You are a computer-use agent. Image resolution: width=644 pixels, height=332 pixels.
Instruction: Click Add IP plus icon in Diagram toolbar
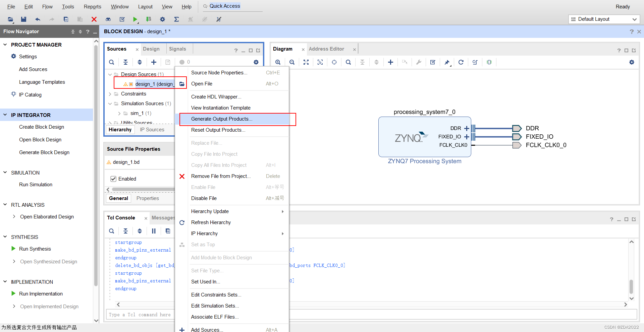pyautogui.click(x=390, y=62)
